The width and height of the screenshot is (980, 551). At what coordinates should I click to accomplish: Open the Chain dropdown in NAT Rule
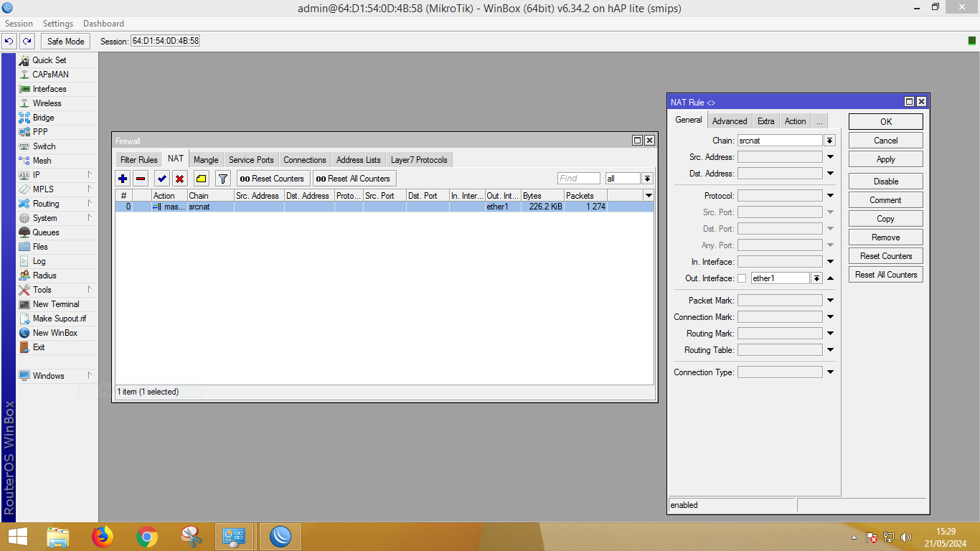pyautogui.click(x=830, y=141)
